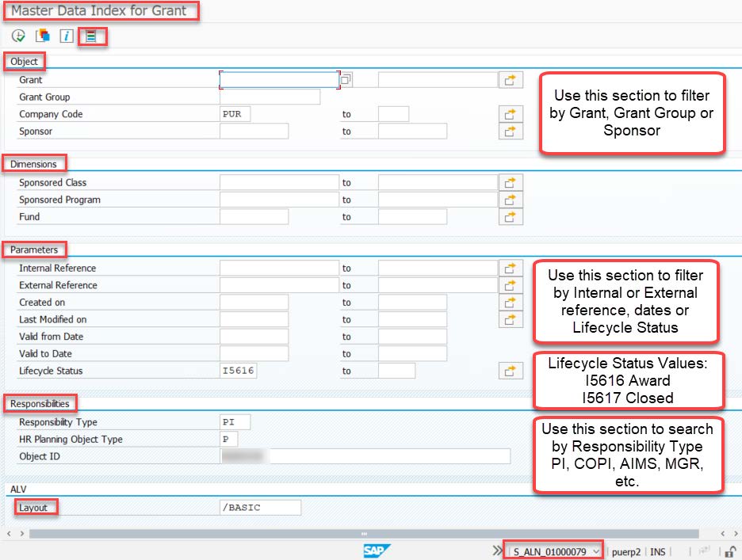Viewport: 742px width, 560px height.
Task: Open search help beside Grant field
Action: coord(346,79)
